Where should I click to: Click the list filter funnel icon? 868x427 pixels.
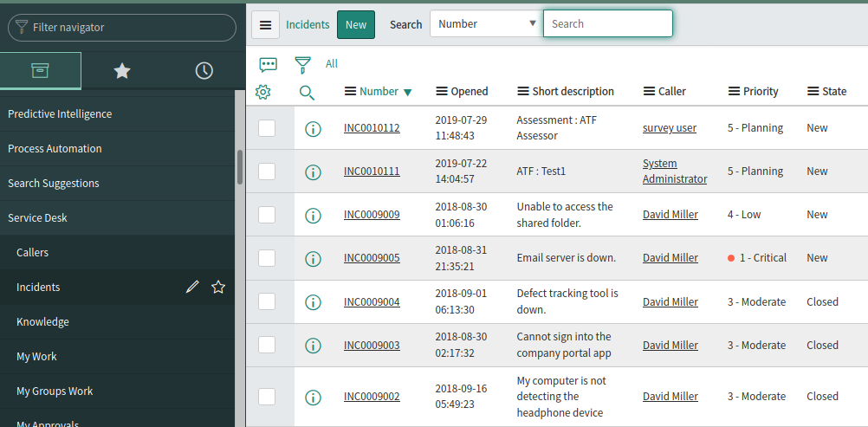pyautogui.click(x=302, y=64)
